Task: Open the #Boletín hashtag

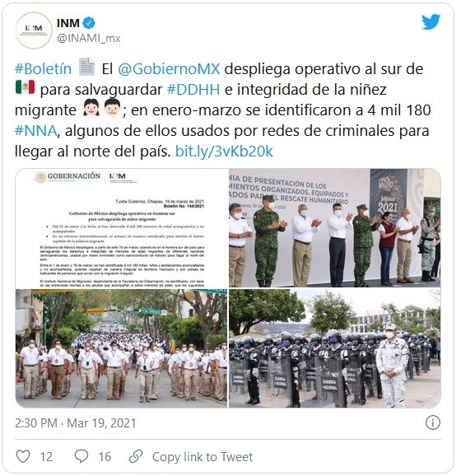Action: point(43,69)
